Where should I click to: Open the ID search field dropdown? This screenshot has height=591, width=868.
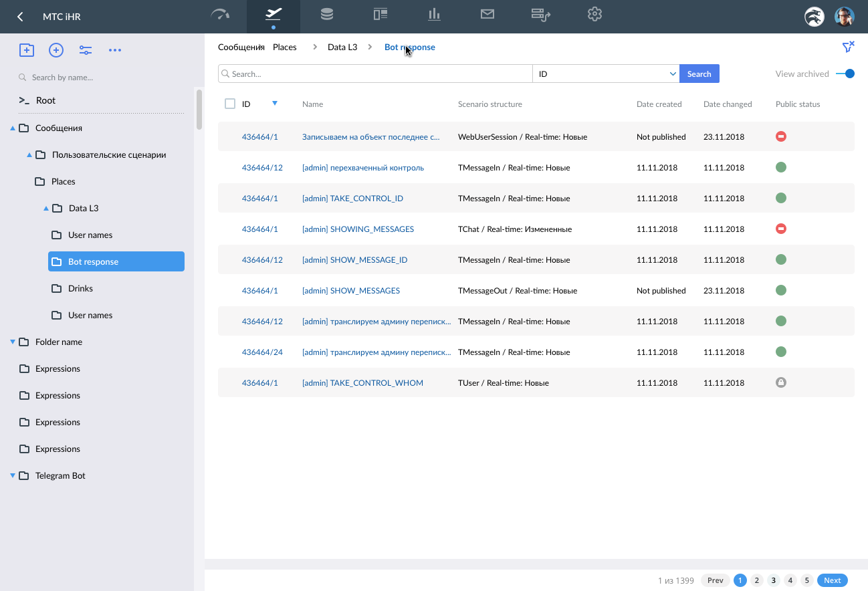606,74
